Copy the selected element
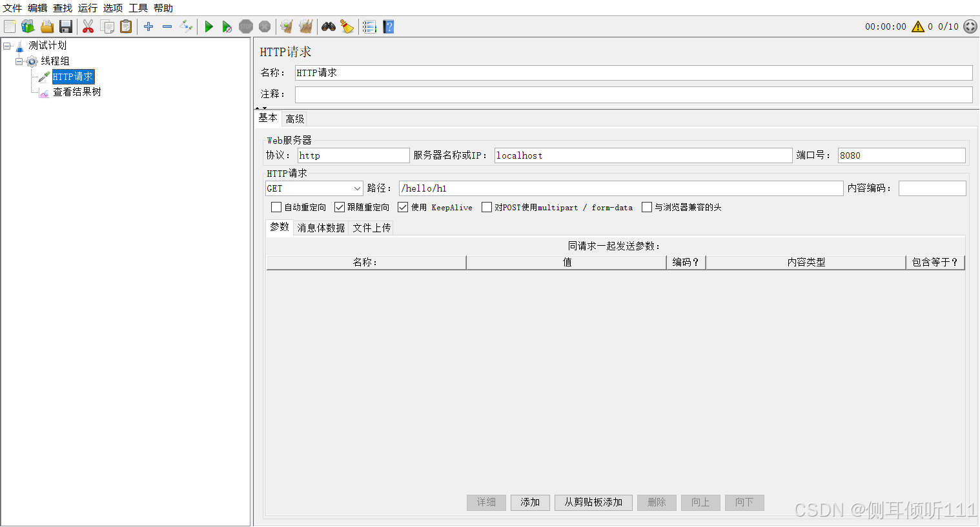980x527 pixels. 107,26
